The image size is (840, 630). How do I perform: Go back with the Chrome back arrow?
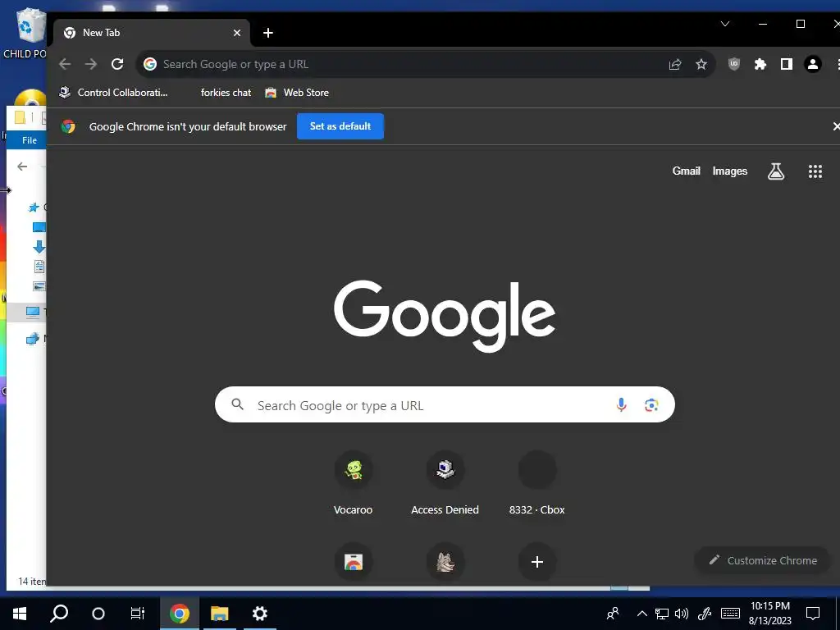point(65,64)
